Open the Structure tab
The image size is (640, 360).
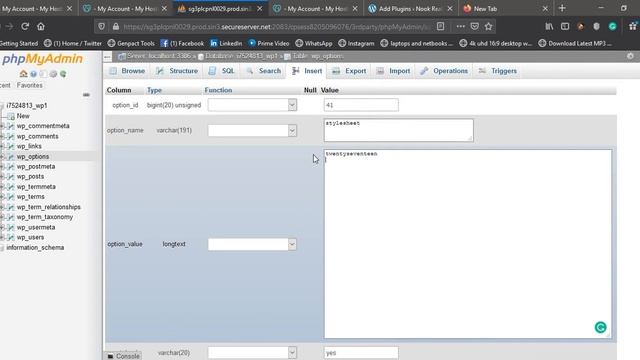point(177,71)
